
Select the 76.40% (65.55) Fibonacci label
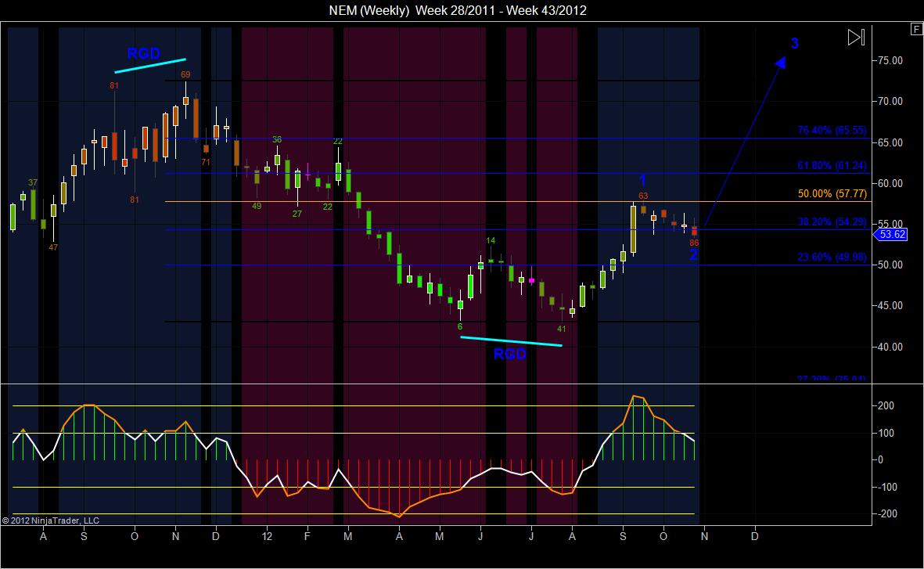[832, 130]
